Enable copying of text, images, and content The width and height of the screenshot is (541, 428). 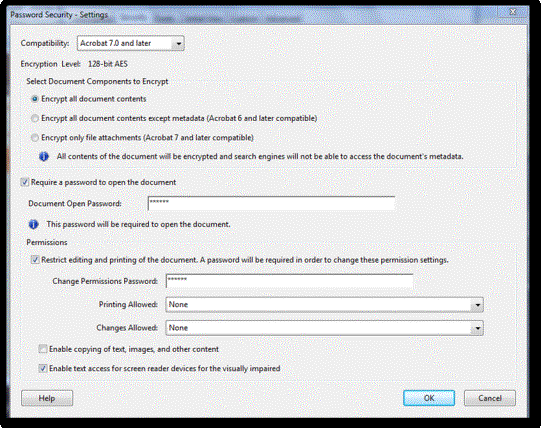click(43, 349)
